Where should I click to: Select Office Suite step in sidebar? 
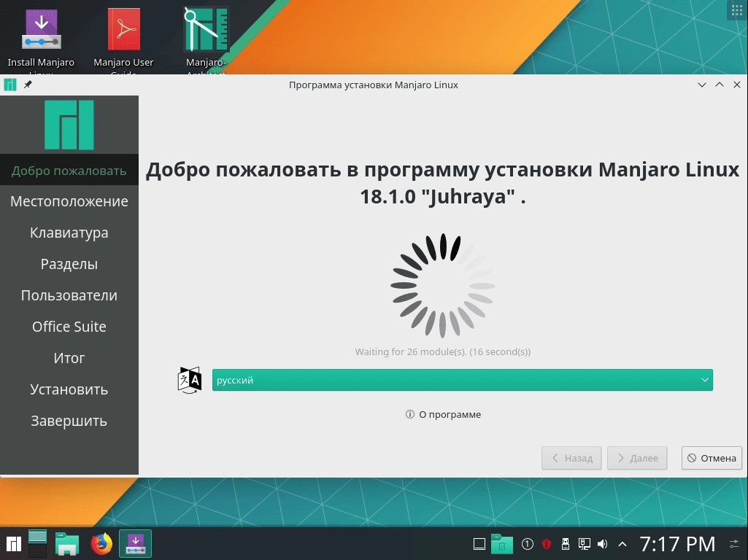[69, 327]
